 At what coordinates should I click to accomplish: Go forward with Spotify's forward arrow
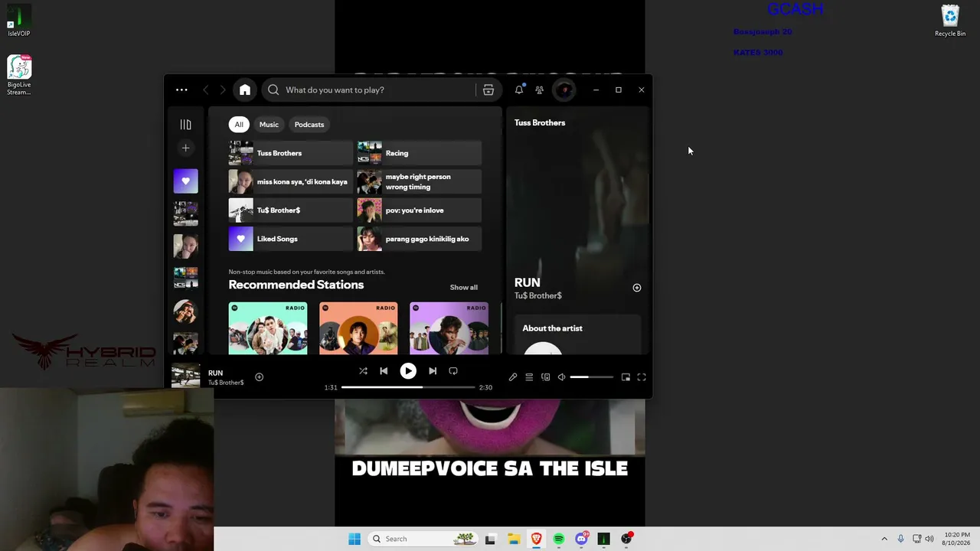click(x=223, y=90)
